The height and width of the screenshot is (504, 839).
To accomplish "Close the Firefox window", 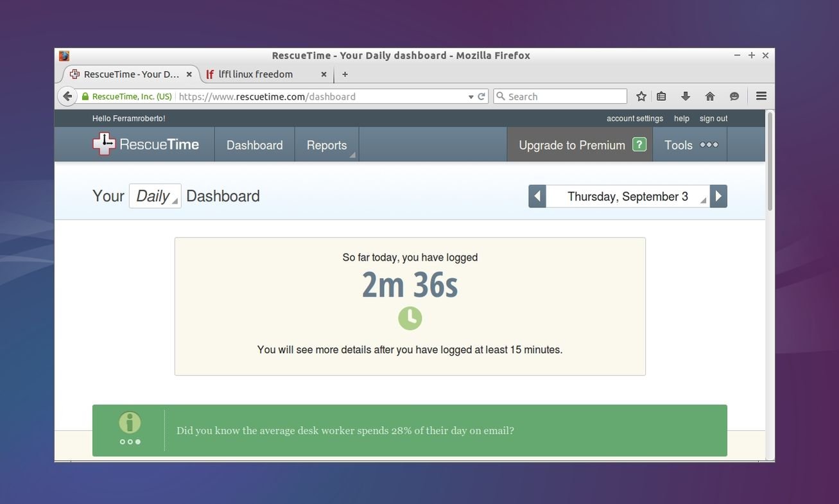I will pyautogui.click(x=766, y=55).
